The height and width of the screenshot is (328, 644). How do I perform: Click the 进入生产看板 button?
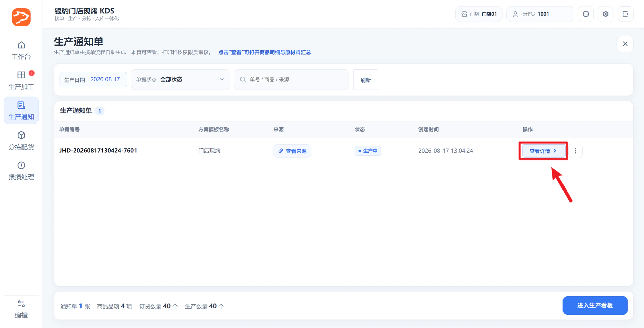pos(595,305)
